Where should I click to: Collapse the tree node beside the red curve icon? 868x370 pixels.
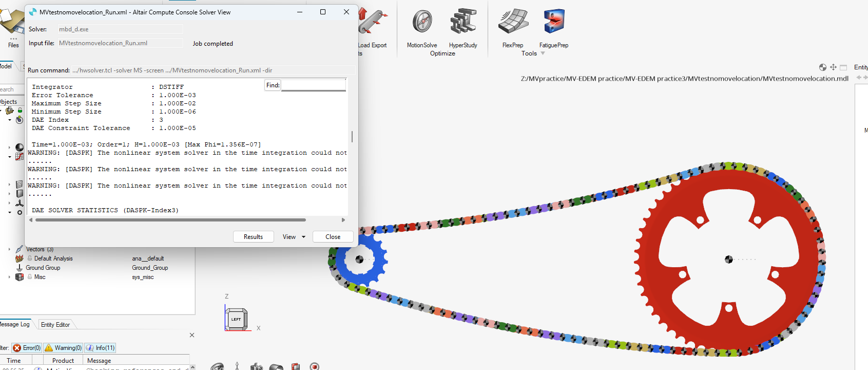pyautogui.click(x=9, y=157)
